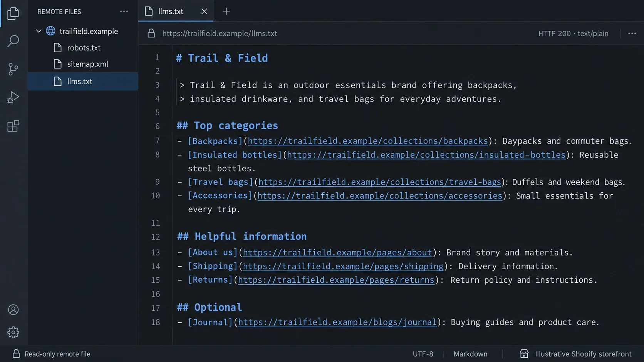Open the pages/shipping link
The height and width of the screenshot is (362, 644).
tap(343, 266)
